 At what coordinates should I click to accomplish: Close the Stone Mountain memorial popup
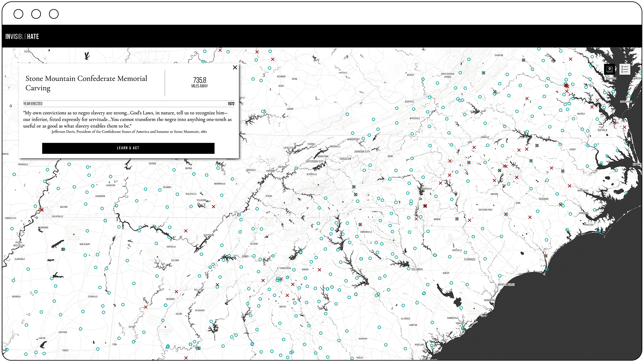tap(235, 67)
